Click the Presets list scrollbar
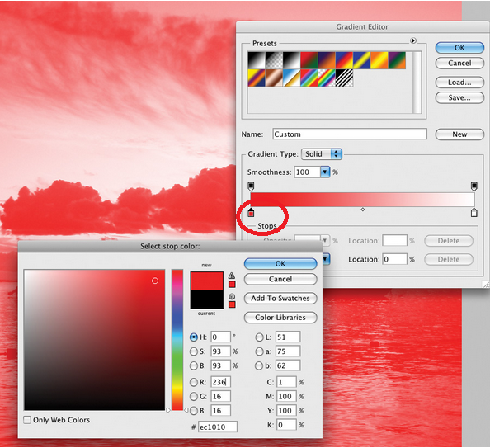The width and height of the screenshot is (490, 448). (417, 83)
